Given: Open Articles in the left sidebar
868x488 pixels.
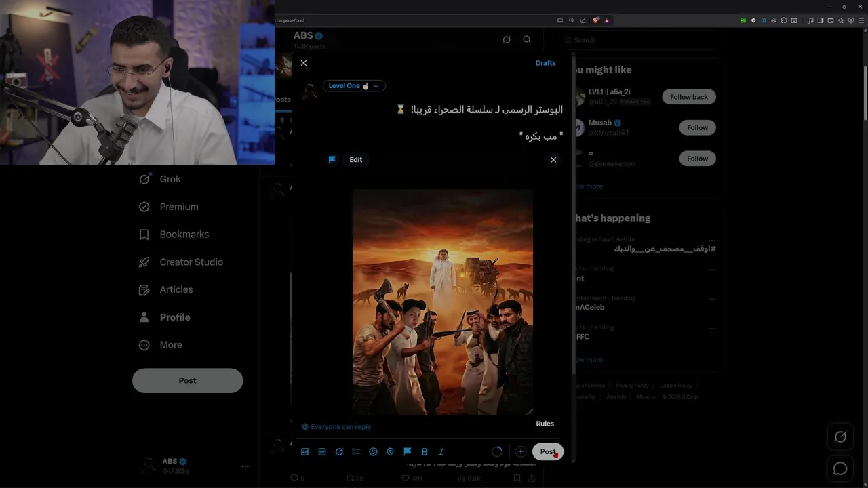Looking at the screenshot, I should click(166, 289).
